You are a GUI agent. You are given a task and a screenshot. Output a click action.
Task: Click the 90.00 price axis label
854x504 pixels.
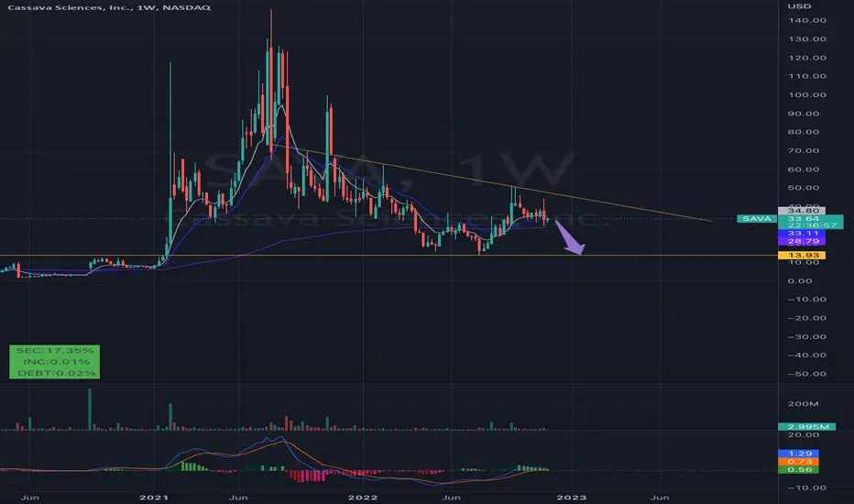pos(804,114)
